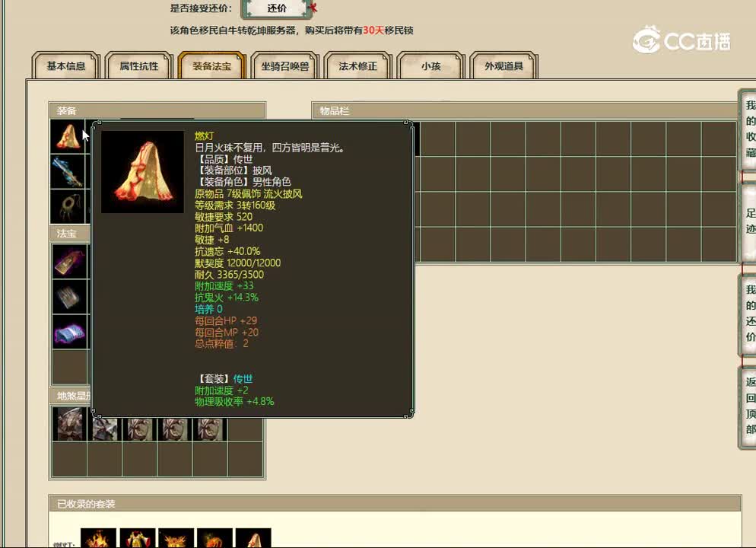This screenshot has width=756, height=548.
Task: Click the 还价 bargain button
Action: (x=276, y=8)
